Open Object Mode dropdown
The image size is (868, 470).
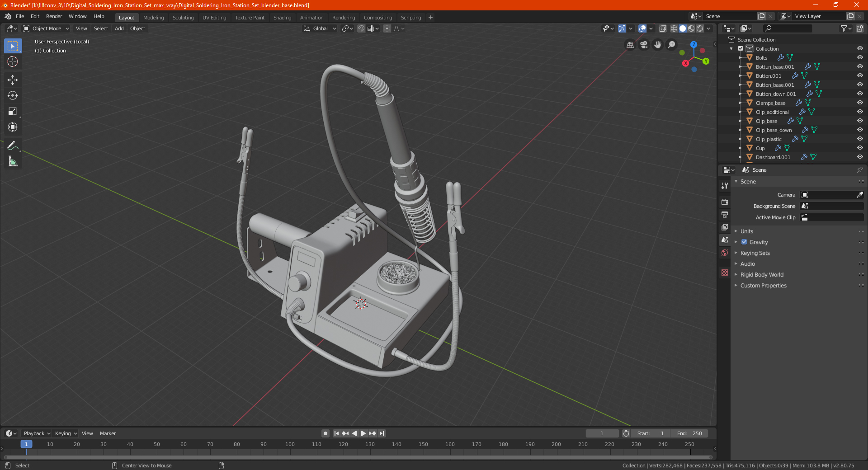point(46,28)
